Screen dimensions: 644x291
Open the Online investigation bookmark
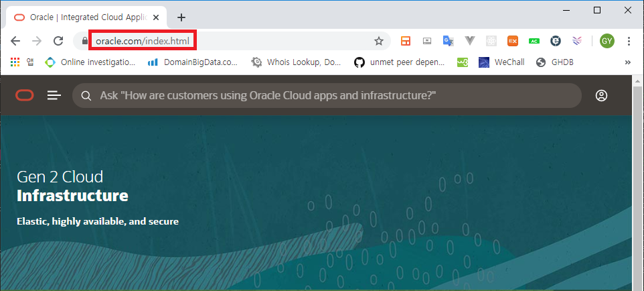tap(90, 62)
